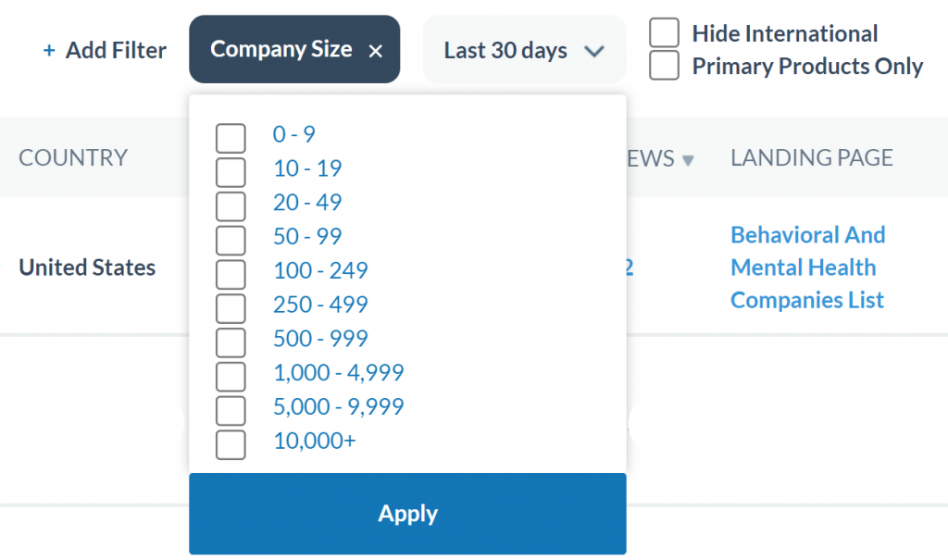Remove the Company Size filter with X

click(375, 51)
